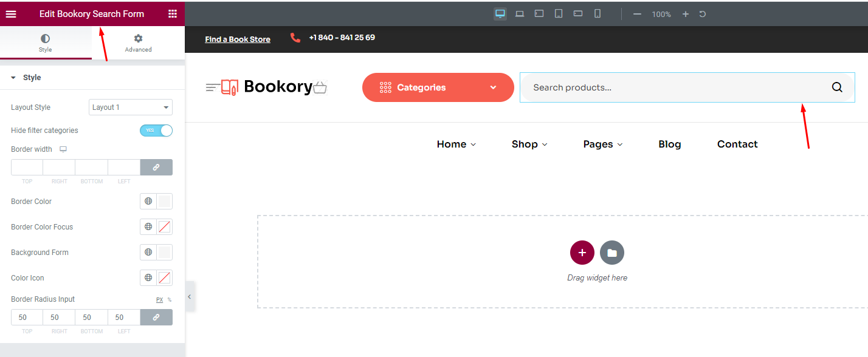The width and height of the screenshot is (868, 357).
Task: Toggle linked Border Radius Input values
Action: (156, 318)
